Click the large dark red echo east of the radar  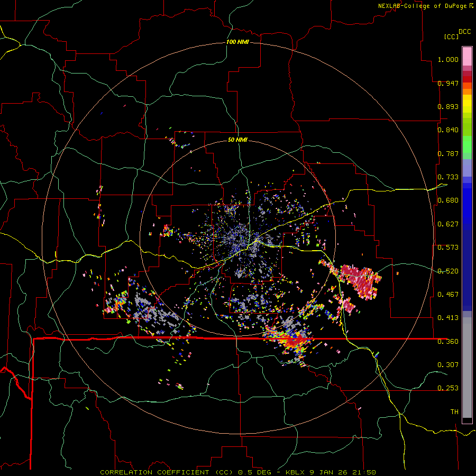pyautogui.click(x=360, y=281)
